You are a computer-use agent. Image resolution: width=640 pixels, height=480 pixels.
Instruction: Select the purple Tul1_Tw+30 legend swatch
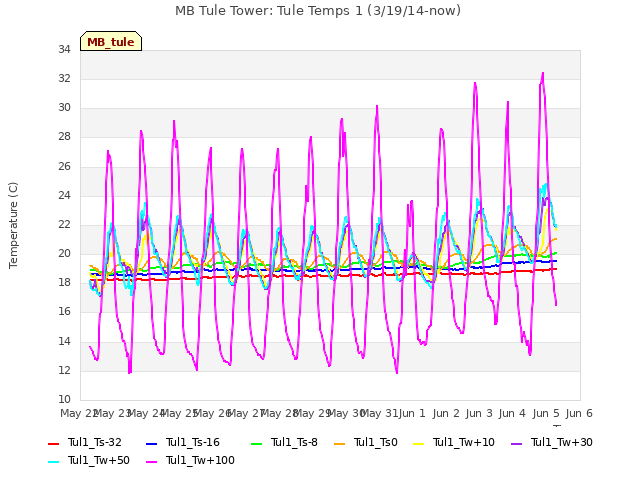click(517, 443)
